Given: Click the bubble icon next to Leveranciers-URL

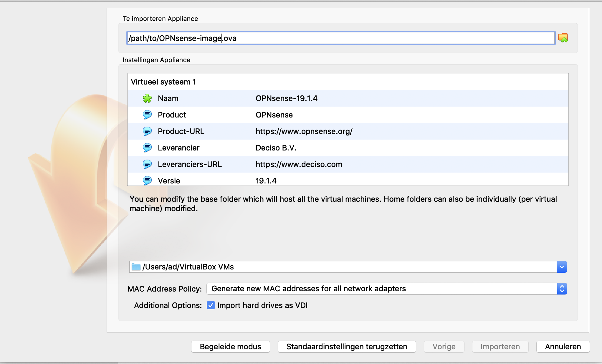Looking at the screenshot, I should [x=147, y=164].
